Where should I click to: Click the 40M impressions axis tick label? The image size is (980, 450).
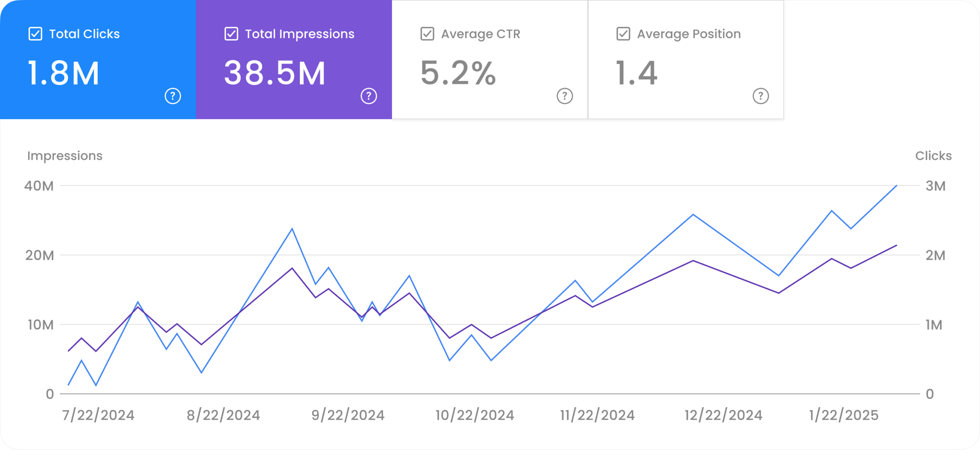39,186
